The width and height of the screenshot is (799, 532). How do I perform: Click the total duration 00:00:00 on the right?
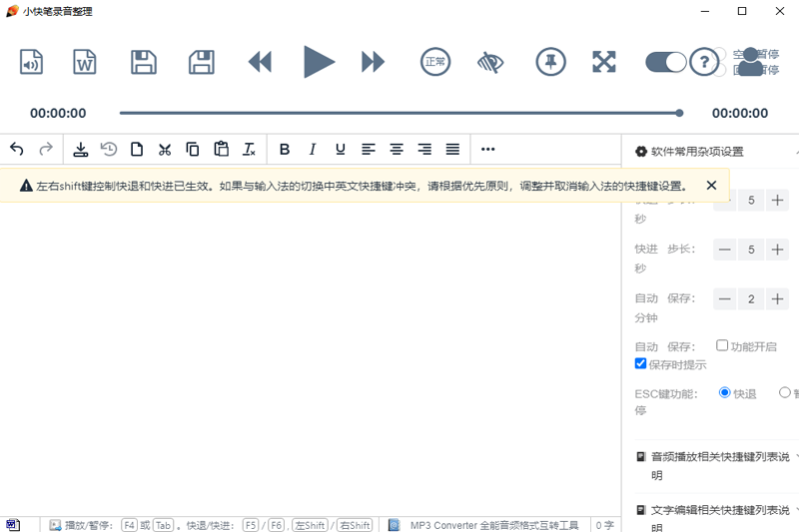(x=740, y=113)
